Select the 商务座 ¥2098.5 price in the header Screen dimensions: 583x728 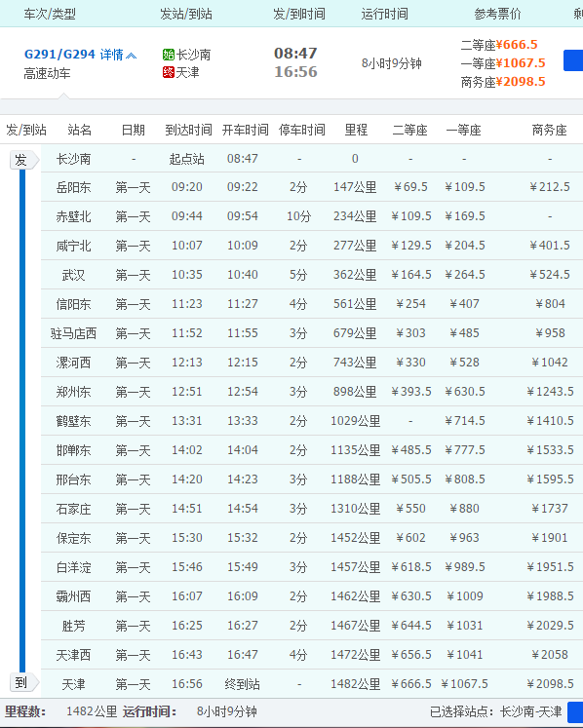(x=503, y=82)
